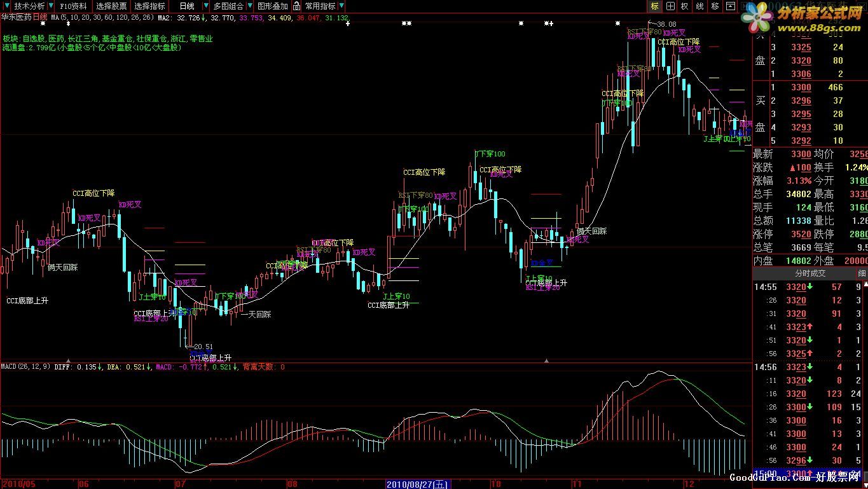Viewport: 868px width, 489px height.
Task: Open the leftmost toolbar dropdown arrow
Action: click(6, 6)
